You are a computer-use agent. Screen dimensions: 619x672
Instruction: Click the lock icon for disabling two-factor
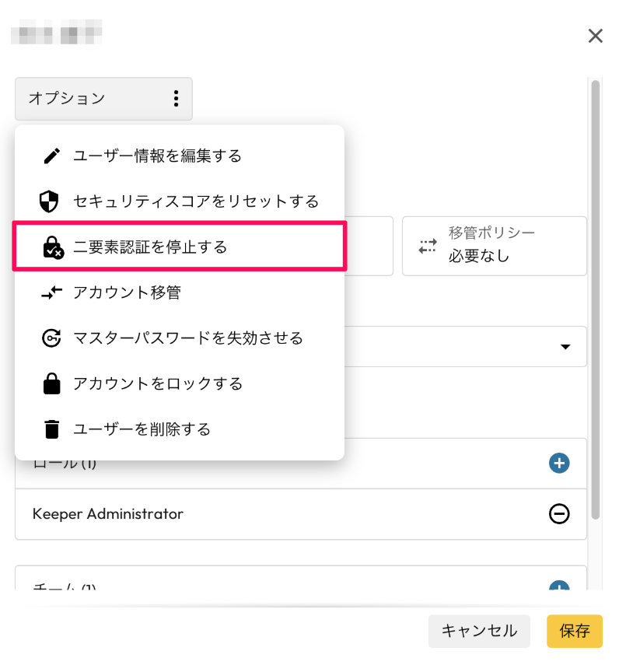pyautogui.click(x=53, y=247)
